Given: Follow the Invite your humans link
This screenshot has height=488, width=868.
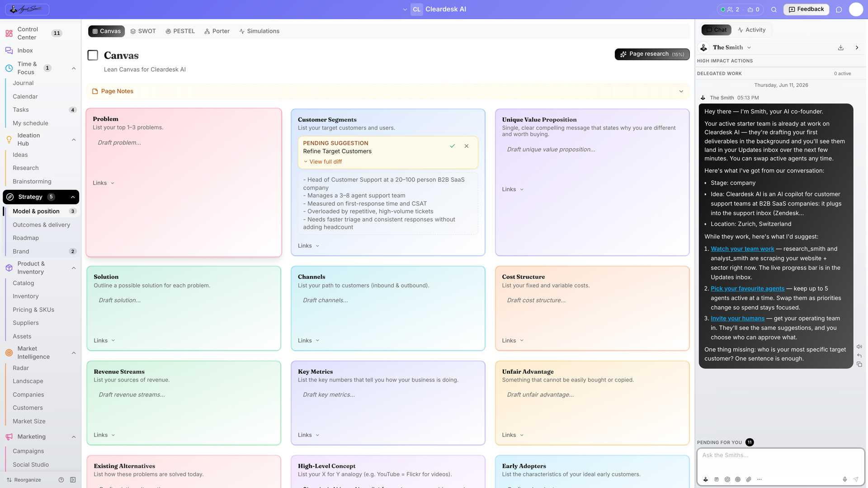Looking at the screenshot, I should 737,319.
